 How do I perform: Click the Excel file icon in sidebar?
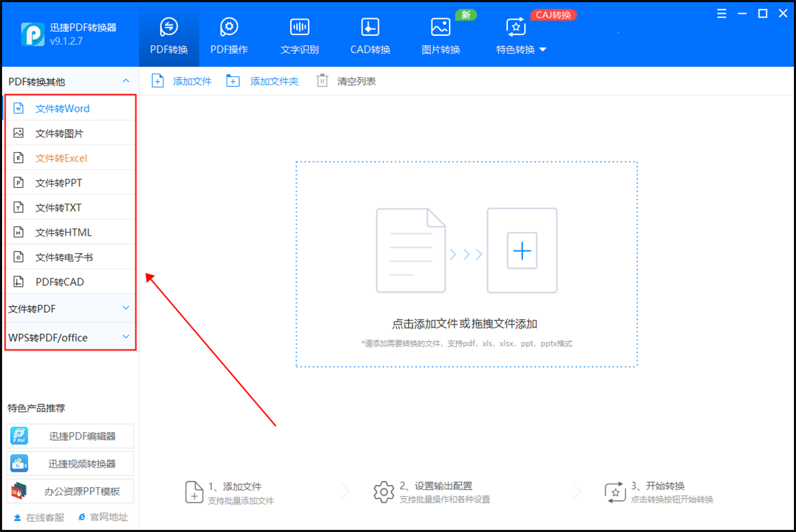19,158
